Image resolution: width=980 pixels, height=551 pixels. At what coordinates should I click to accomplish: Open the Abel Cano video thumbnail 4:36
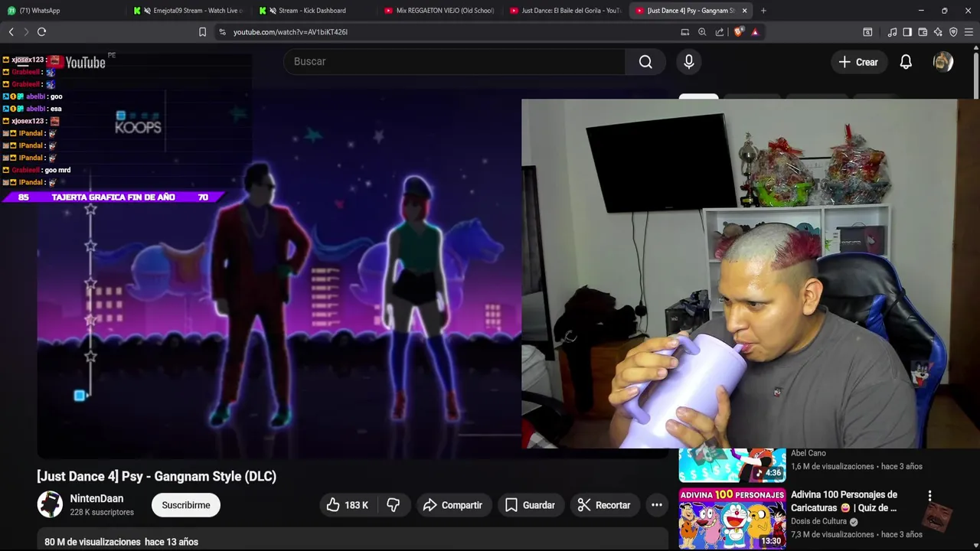click(732, 465)
